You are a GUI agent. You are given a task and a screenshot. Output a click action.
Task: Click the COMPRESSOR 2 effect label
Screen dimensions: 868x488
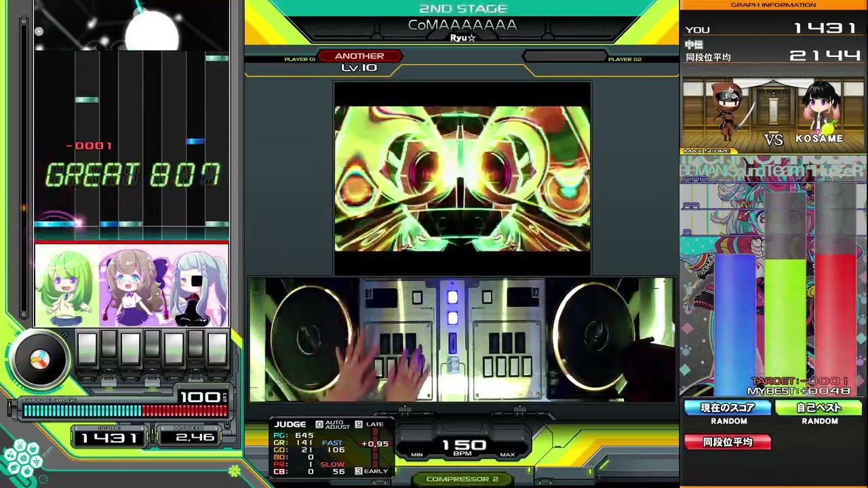tap(462, 479)
